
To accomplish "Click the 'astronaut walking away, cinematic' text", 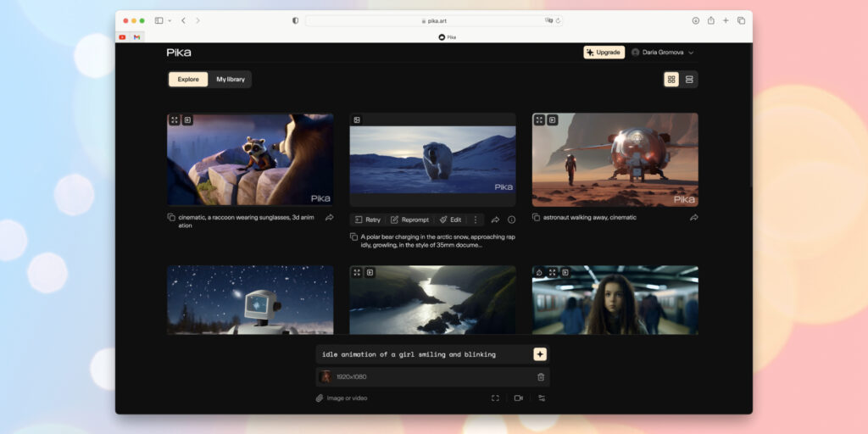I will click(590, 218).
